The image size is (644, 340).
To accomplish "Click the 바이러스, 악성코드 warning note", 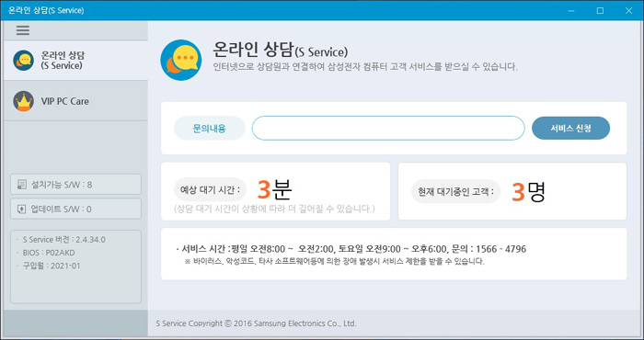I will coord(335,262).
